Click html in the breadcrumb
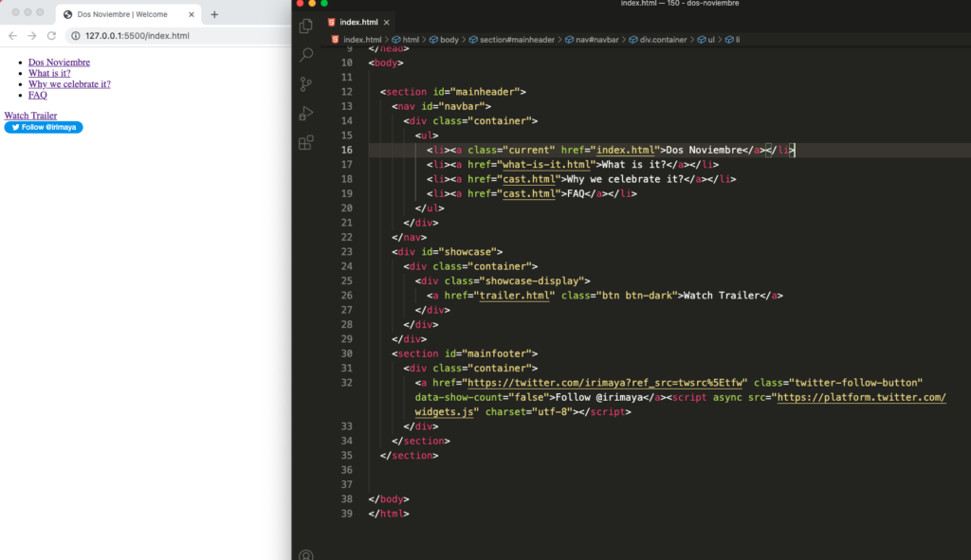Image resolution: width=971 pixels, height=560 pixels. point(411,40)
